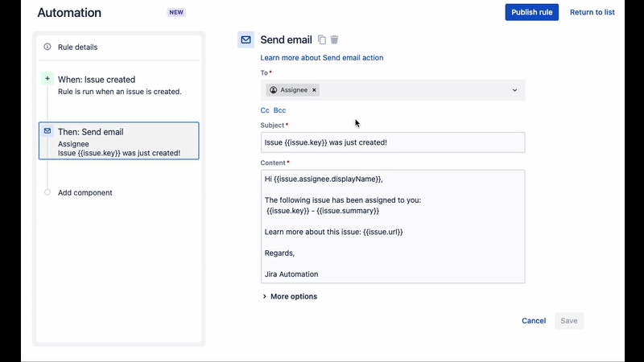Image resolution: width=644 pixels, height=362 pixels.
Task: Open the Rule details section
Action: tap(77, 47)
